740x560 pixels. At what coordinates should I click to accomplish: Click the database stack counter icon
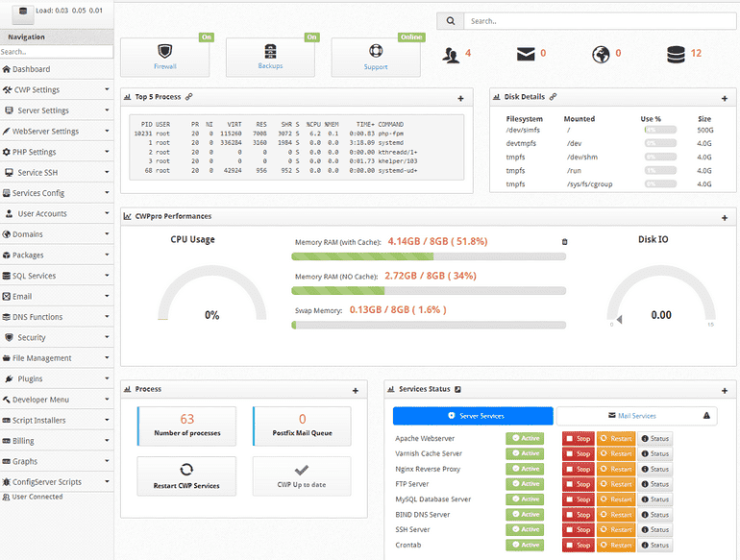pos(676,54)
